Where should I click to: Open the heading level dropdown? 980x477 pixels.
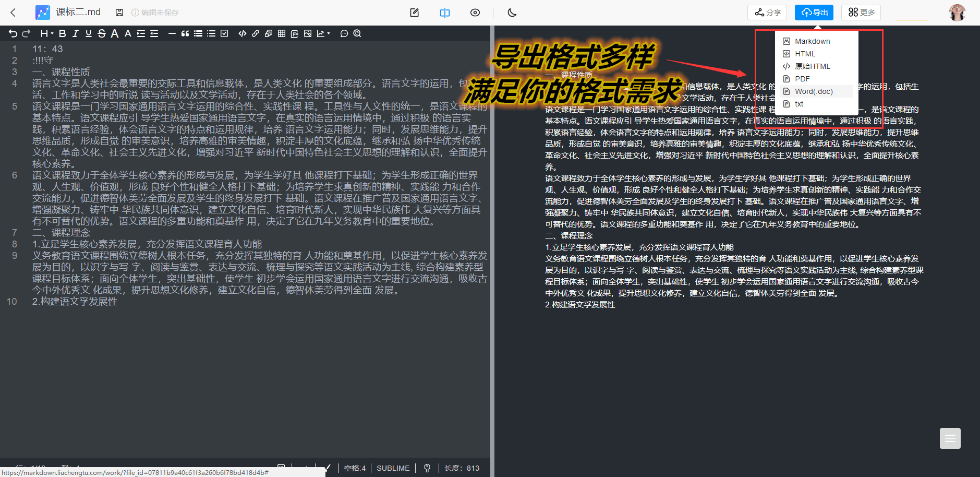(x=47, y=33)
